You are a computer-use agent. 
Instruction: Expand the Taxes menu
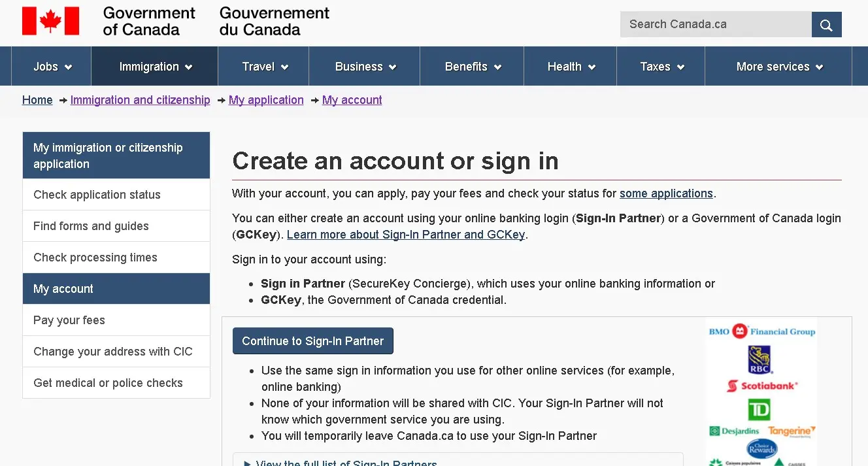click(662, 66)
